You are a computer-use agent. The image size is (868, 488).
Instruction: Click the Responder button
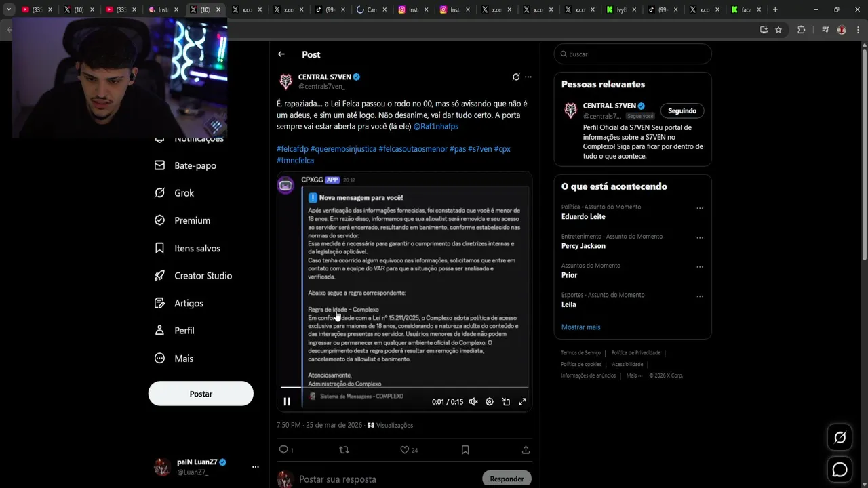(x=507, y=479)
